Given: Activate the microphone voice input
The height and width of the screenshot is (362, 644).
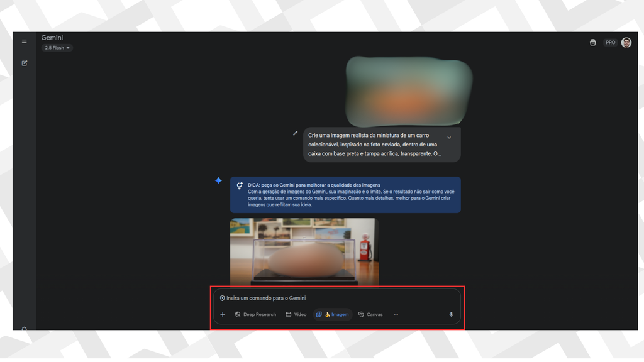Looking at the screenshot, I should pos(451,314).
